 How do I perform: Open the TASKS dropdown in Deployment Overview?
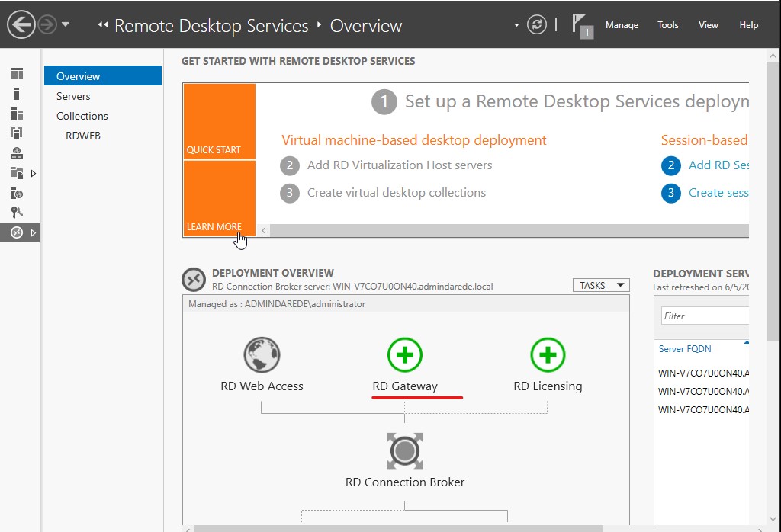pyautogui.click(x=601, y=285)
